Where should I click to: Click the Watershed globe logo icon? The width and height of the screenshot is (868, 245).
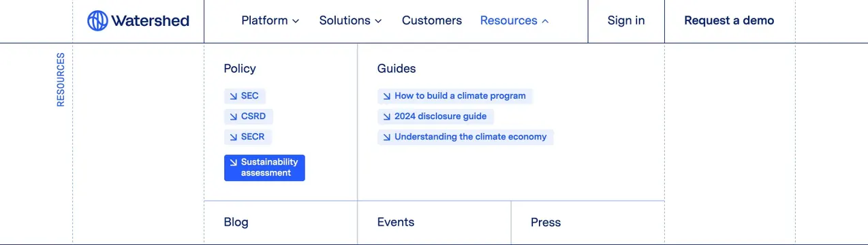click(x=97, y=21)
